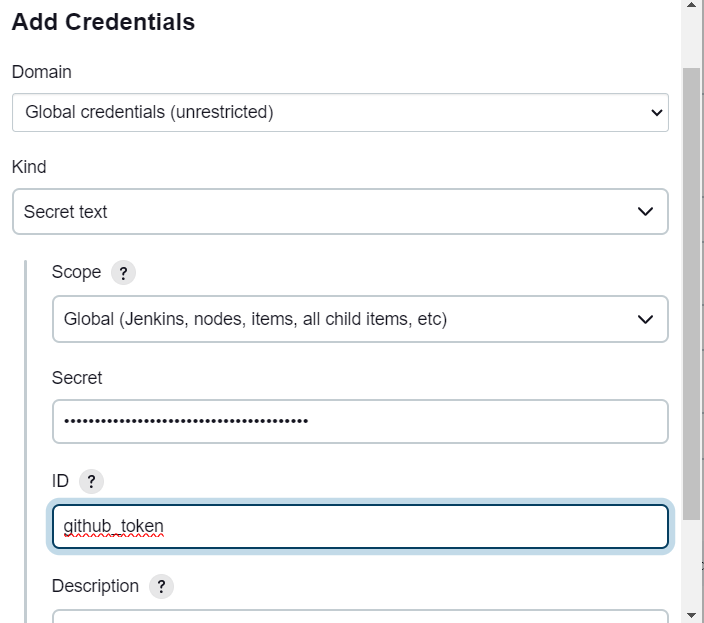The height and width of the screenshot is (623, 704).
Task: Click the Kind label text
Action: [x=29, y=167]
